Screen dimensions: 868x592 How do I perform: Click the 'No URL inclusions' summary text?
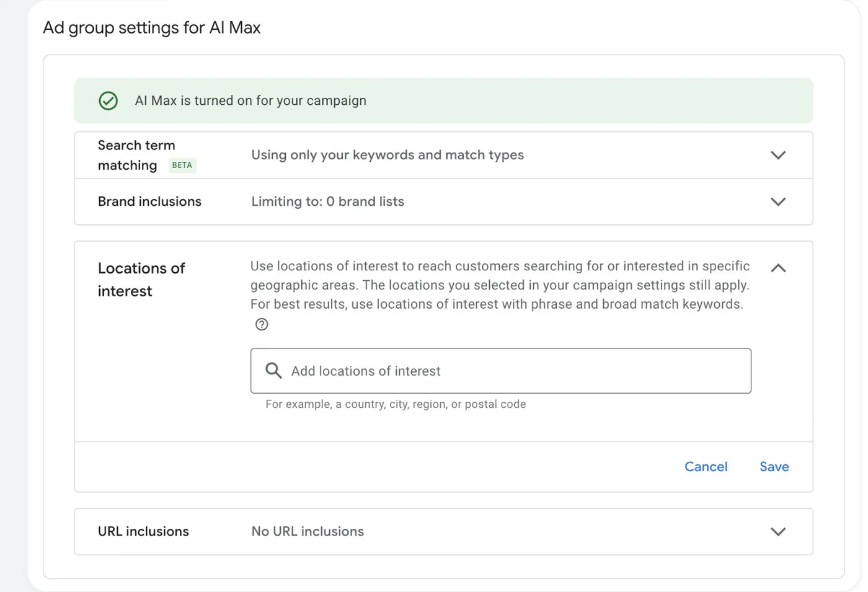coord(308,531)
